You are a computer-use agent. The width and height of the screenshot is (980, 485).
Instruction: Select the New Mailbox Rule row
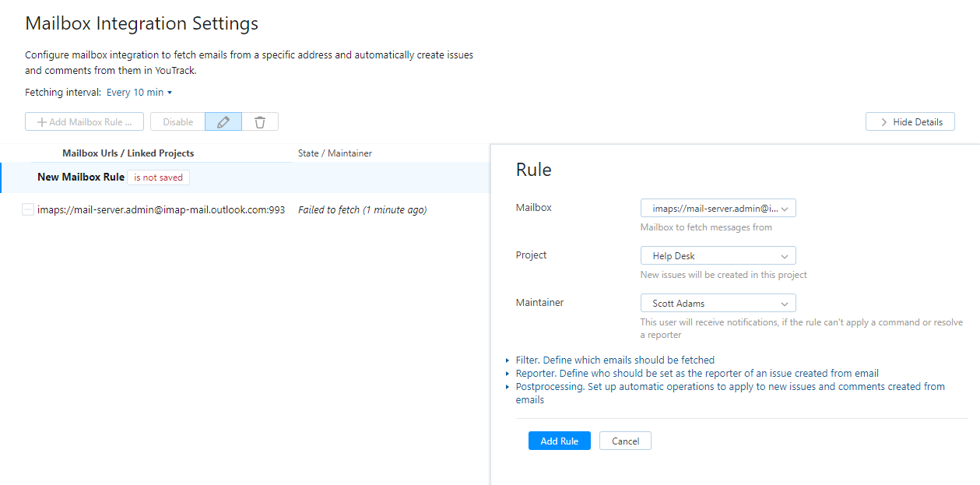pyautogui.click(x=80, y=177)
